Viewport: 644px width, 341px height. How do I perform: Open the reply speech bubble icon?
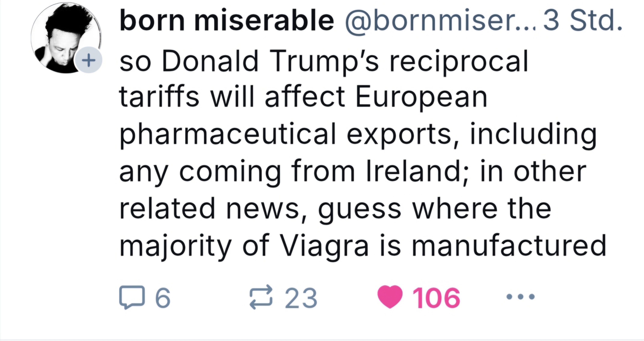132,297
